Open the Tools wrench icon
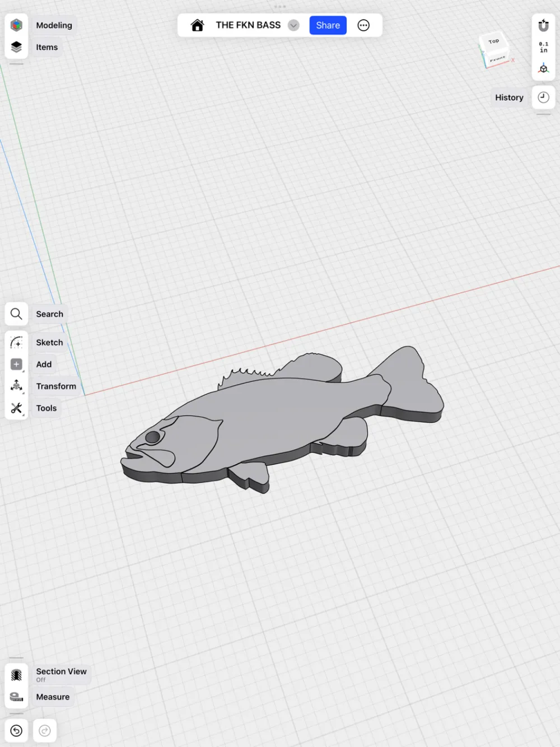 click(x=16, y=408)
